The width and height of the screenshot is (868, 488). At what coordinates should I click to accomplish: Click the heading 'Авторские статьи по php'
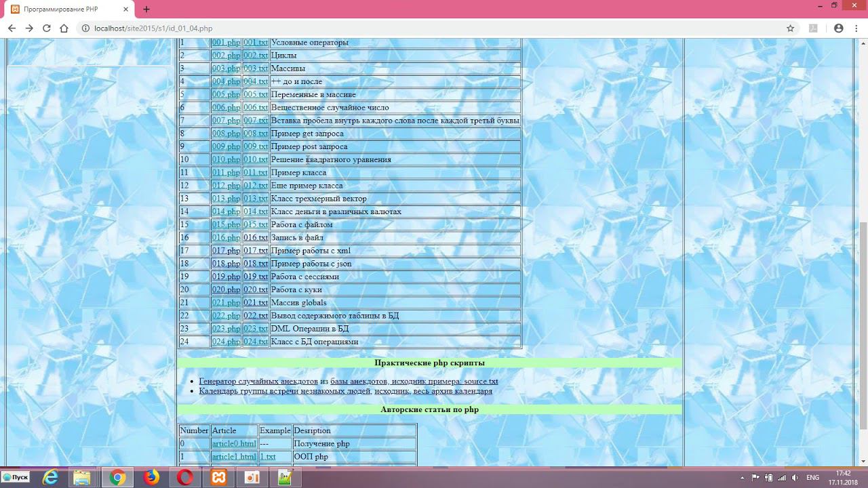tap(429, 410)
